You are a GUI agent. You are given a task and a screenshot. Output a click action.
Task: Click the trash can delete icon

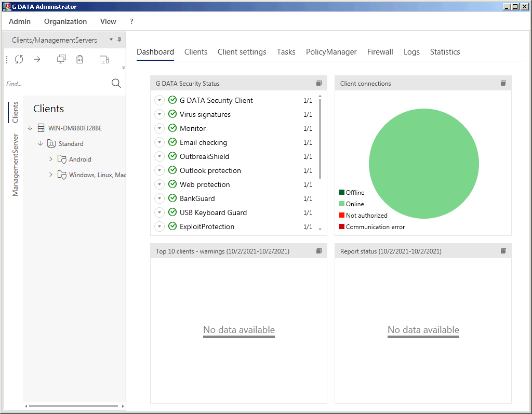[79, 59]
